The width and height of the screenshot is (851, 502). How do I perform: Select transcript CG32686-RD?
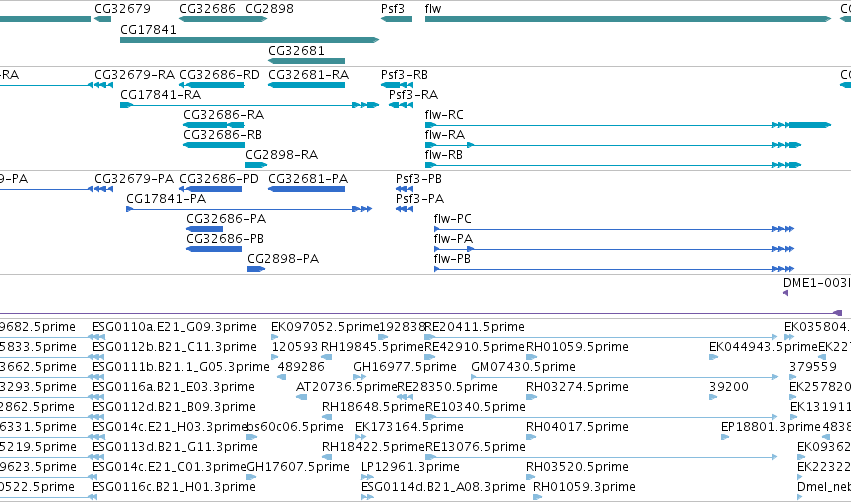click(x=219, y=74)
